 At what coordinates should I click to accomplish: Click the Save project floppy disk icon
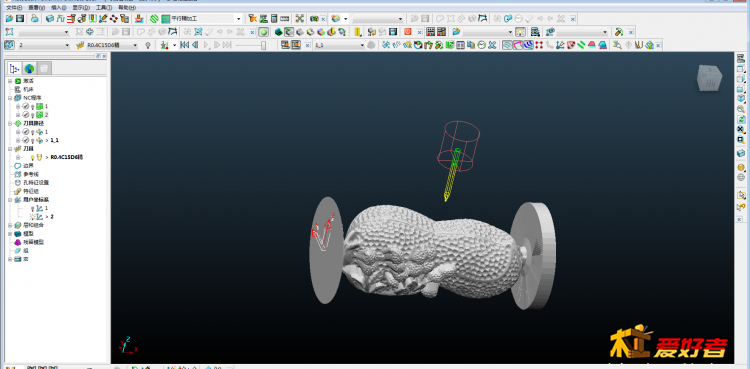click(x=20, y=19)
